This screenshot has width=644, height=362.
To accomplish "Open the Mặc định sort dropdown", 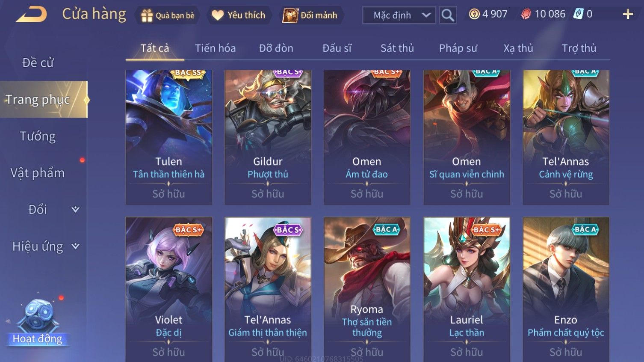I will [399, 15].
